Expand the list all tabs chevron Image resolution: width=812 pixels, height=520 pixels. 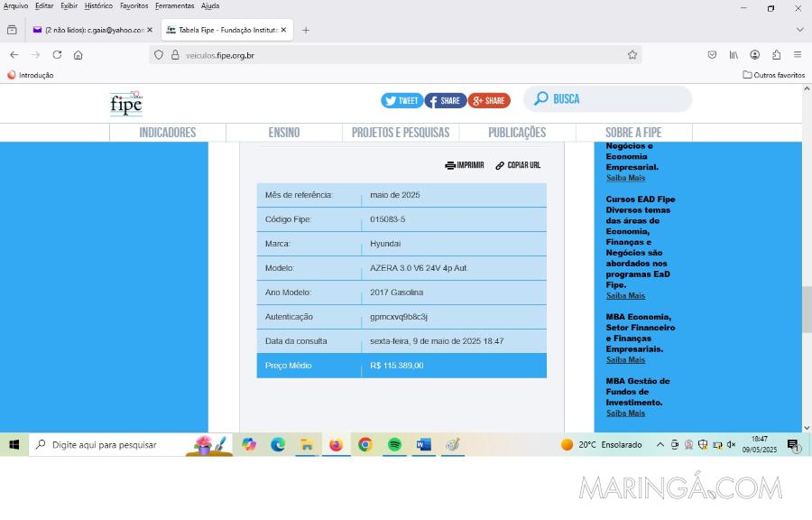(x=799, y=30)
